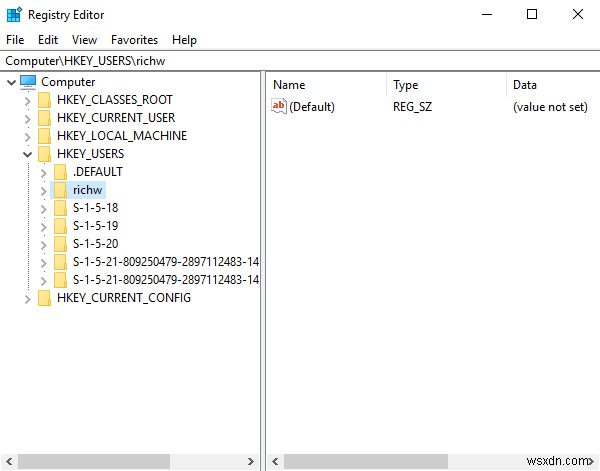The height and width of the screenshot is (471, 600).
Task: Select the S-1-5-19 key label
Action: point(95,226)
